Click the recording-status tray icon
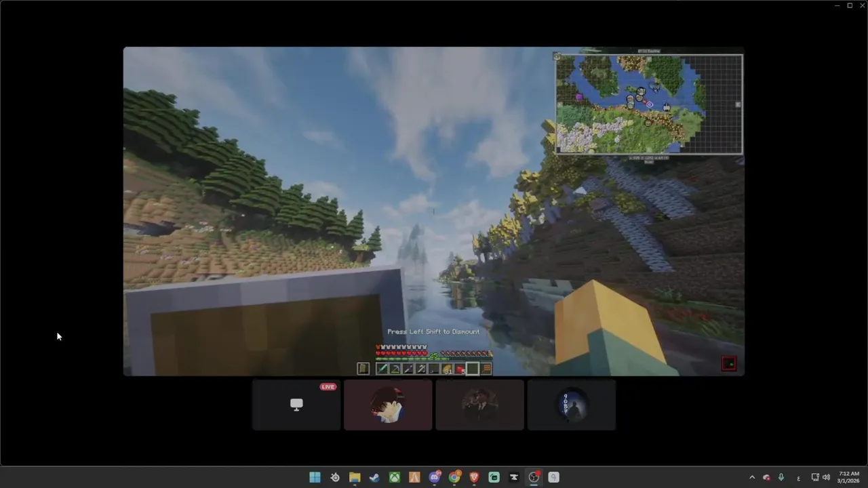The height and width of the screenshot is (488, 868). (766, 477)
